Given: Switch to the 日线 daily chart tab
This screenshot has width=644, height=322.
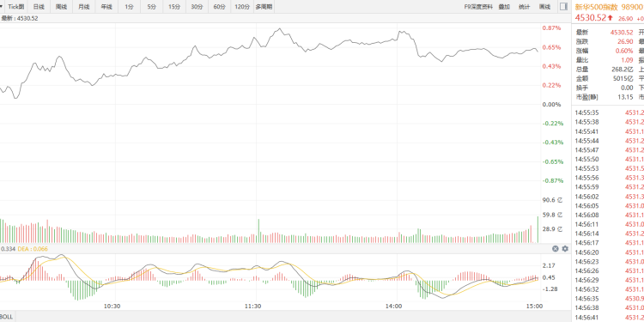Looking at the screenshot, I should tap(39, 7).
